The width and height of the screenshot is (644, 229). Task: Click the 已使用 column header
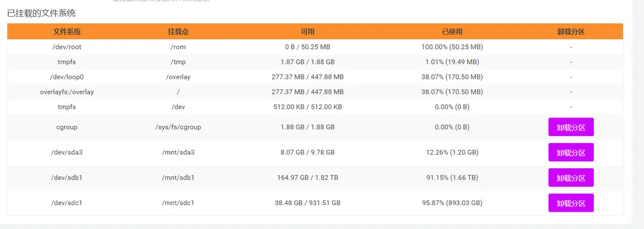[x=452, y=32]
